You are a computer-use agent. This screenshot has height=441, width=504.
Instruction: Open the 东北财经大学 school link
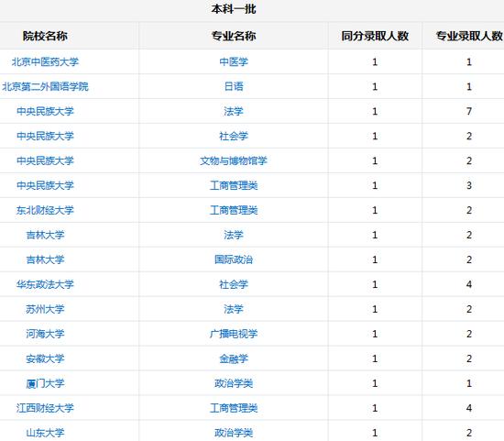(45, 210)
